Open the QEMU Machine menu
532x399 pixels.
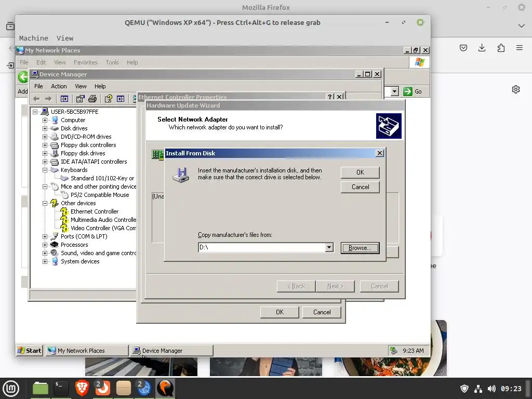(x=34, y=38)
